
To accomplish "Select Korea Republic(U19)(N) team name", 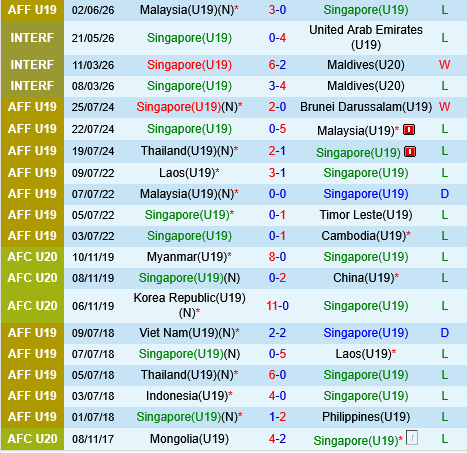I will click(189, 305).
